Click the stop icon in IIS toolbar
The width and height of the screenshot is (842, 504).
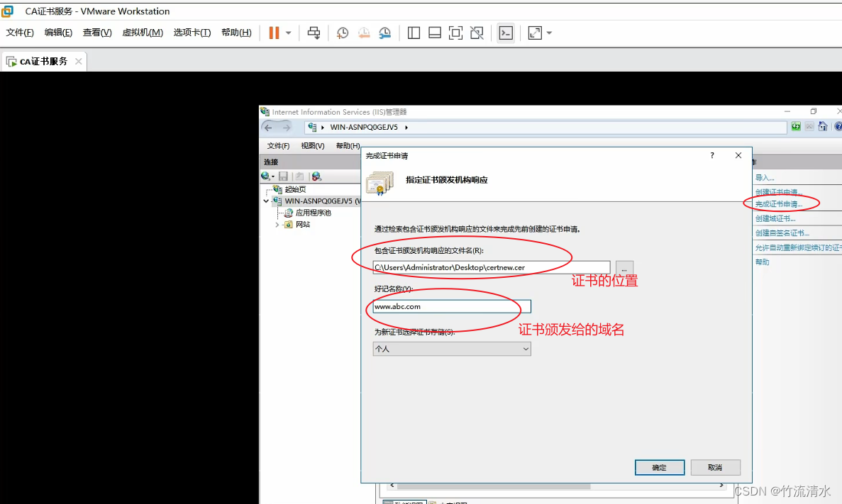(809, 127)
